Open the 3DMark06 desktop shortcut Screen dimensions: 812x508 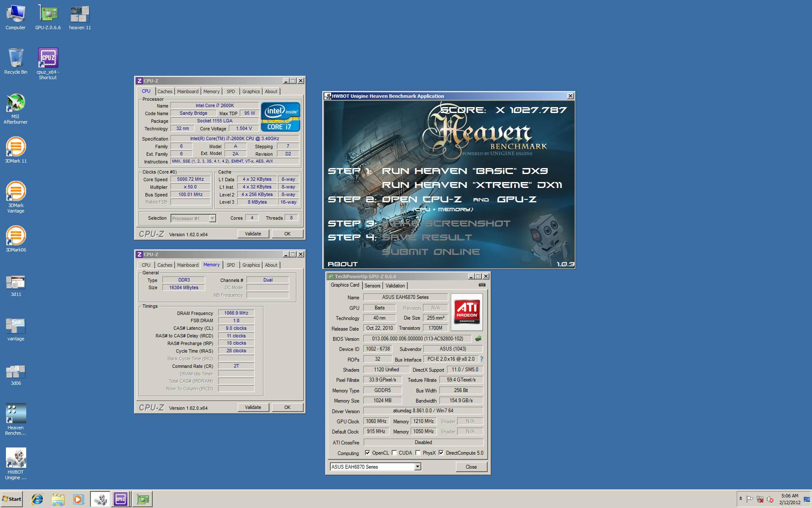pyautogui.click(x=16, y=239)
